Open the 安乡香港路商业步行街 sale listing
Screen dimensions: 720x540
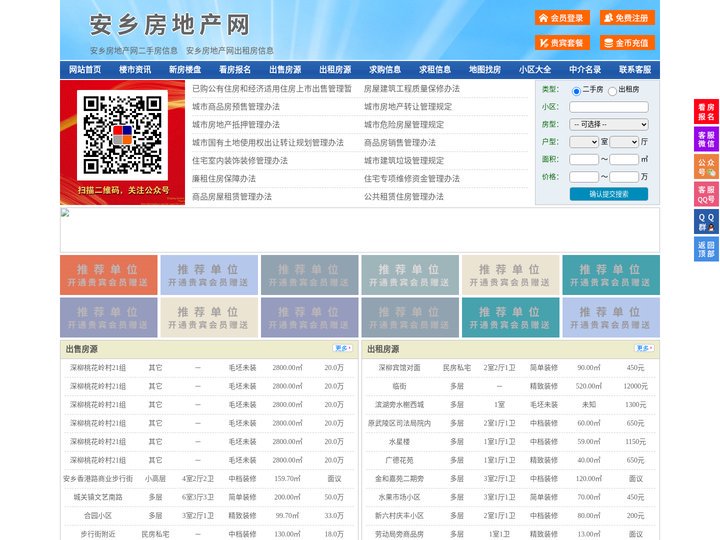[98, 478]
